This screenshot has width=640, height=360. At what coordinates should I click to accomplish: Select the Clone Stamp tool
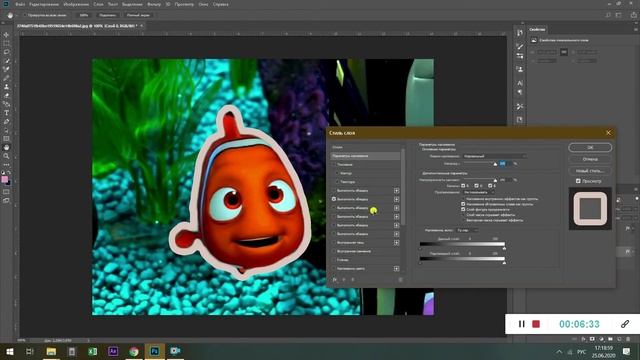7,87
